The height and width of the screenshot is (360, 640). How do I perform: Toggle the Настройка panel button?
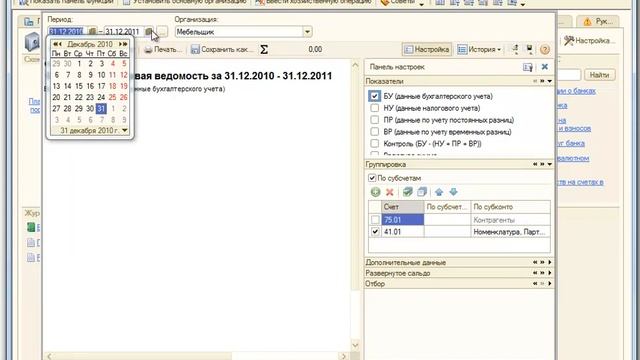point(427,49)
